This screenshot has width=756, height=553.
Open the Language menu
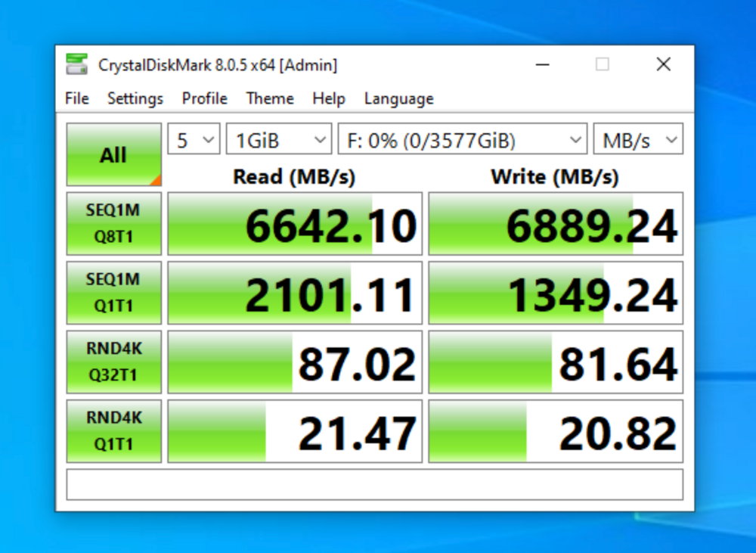click(398, 98)
